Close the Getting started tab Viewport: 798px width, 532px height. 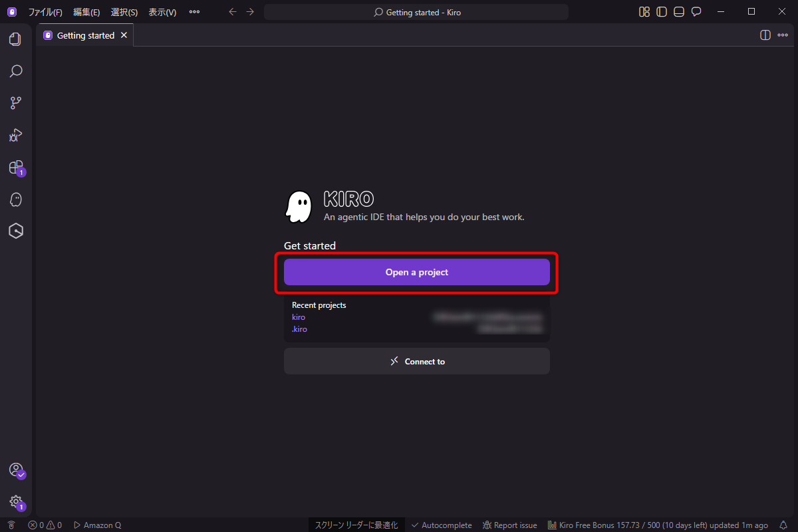point(124,35)
